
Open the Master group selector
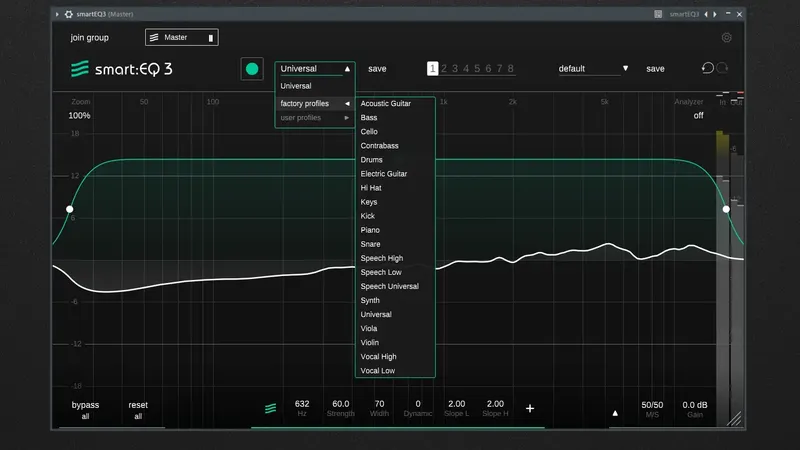pos(182,37)
